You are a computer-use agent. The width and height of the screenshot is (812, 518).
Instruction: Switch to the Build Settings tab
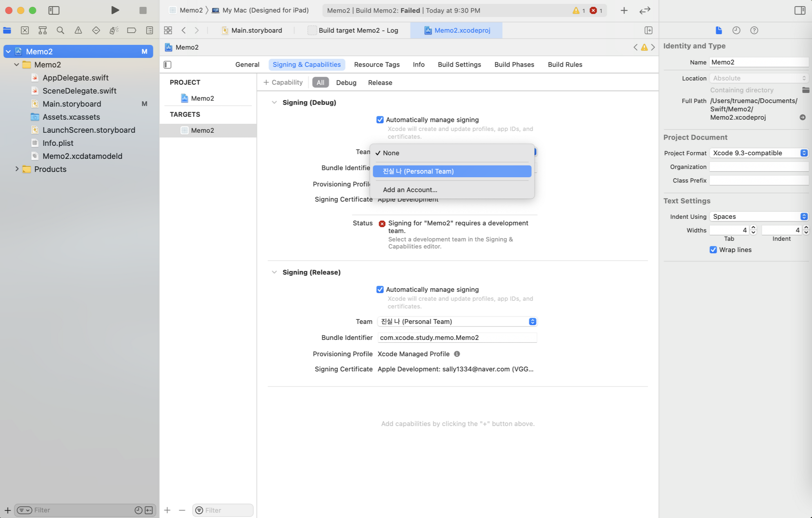coord(459,65)
